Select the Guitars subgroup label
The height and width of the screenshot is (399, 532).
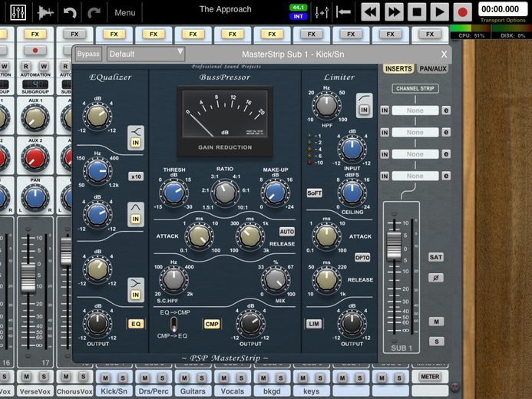193,391
